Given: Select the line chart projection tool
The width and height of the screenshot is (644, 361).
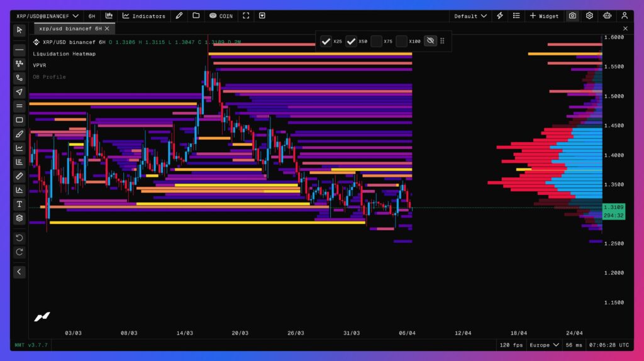Looking at the screenshot, I should pyautogui.click(x=19, y=148).
